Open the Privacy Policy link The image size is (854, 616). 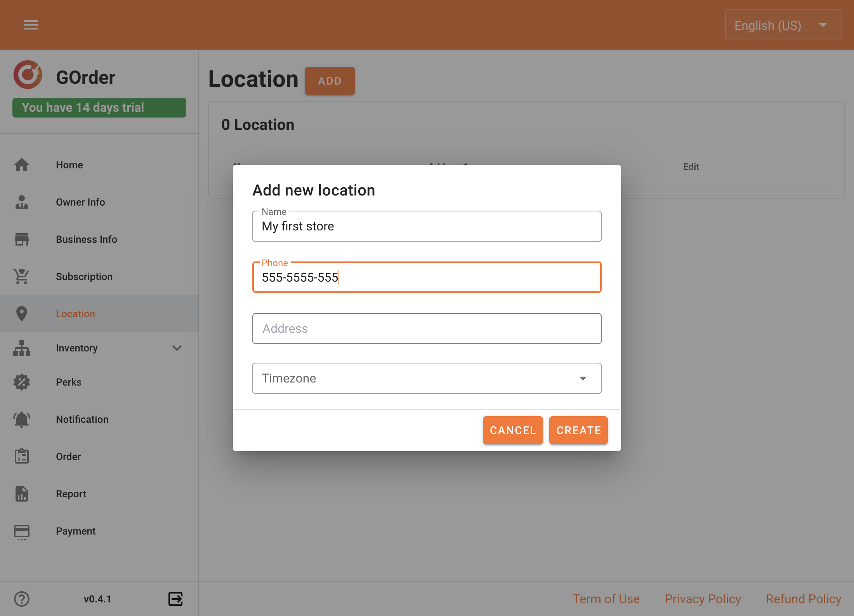703,599
